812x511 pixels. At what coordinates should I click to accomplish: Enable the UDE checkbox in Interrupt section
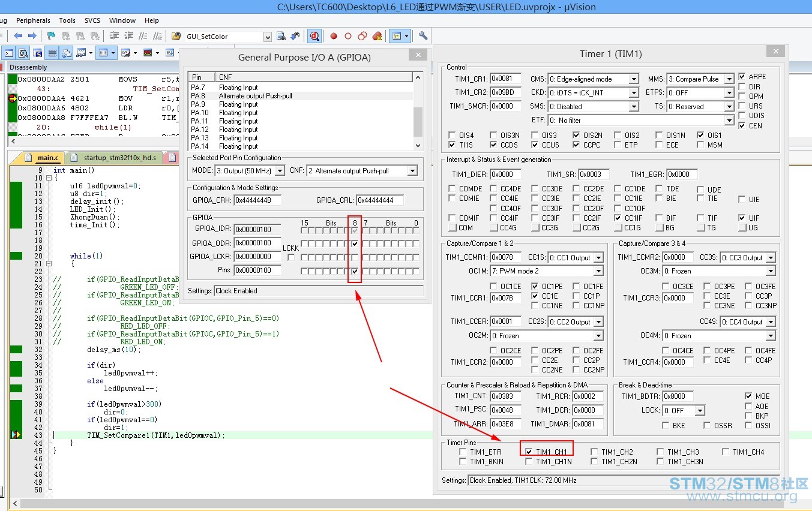[700, 190]
